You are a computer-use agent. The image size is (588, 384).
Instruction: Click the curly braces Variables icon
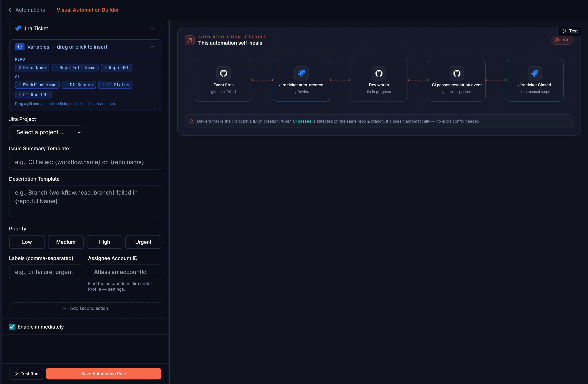pyautogui.click(x=20, y=47)
